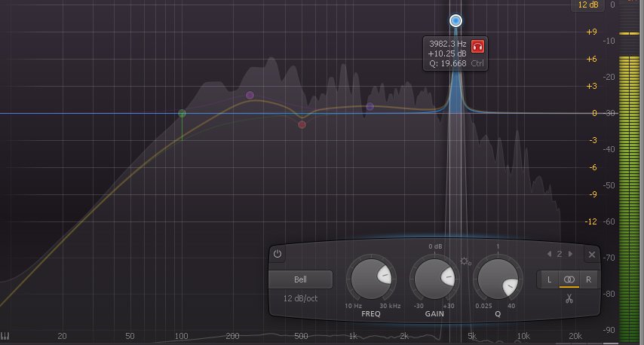Click the red headphones solo icon
Screen dimensions: 644x345
click(478, 47)
